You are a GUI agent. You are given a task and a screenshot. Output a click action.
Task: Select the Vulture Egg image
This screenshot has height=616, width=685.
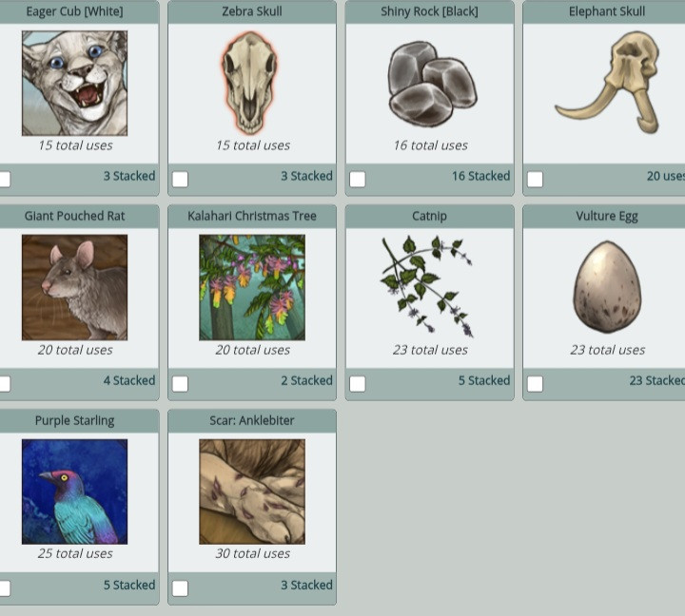coord(607,287)
